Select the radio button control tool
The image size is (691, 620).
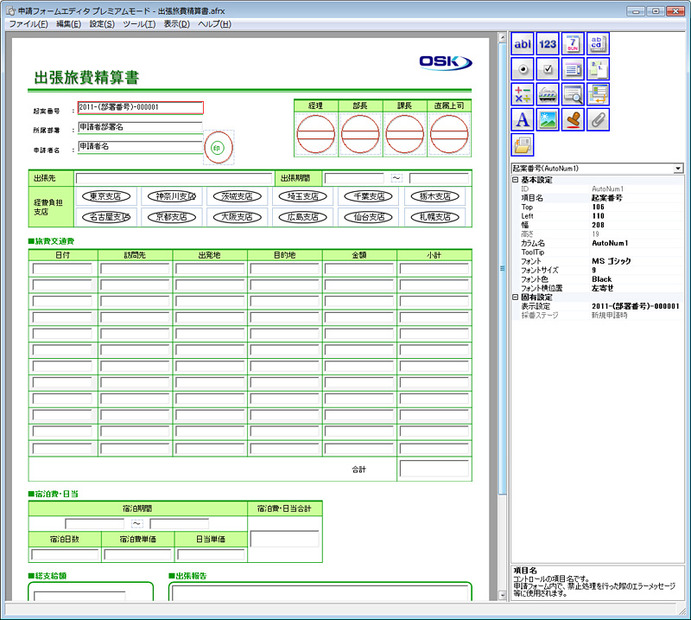522,69
